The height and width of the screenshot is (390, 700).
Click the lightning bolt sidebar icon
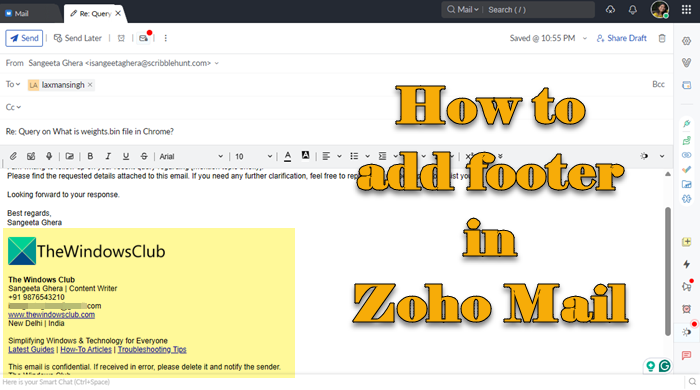pyautogui.click(x=687, y=264)
